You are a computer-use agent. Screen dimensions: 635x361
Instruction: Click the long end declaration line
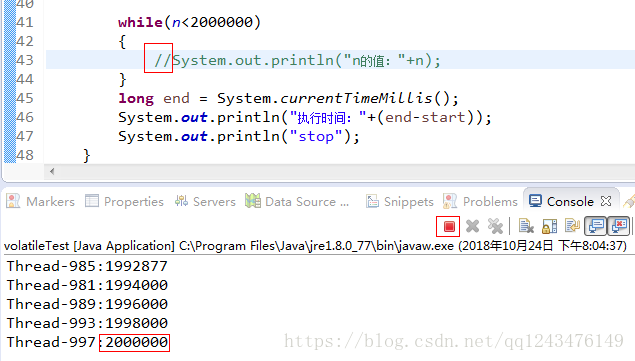(288, 98)
